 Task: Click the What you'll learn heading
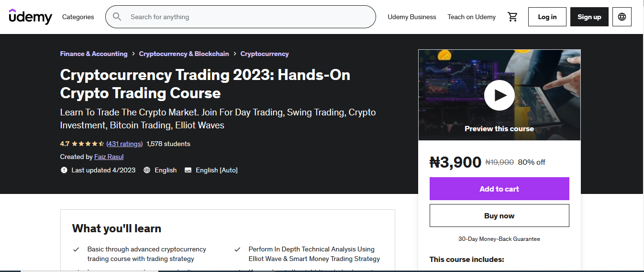point(117,228)
